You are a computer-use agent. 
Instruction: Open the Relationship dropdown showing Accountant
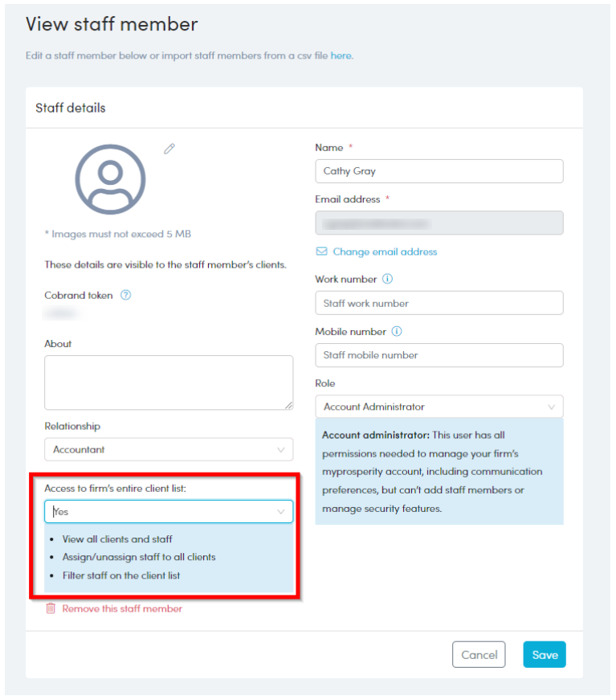(x=169, y=450)
